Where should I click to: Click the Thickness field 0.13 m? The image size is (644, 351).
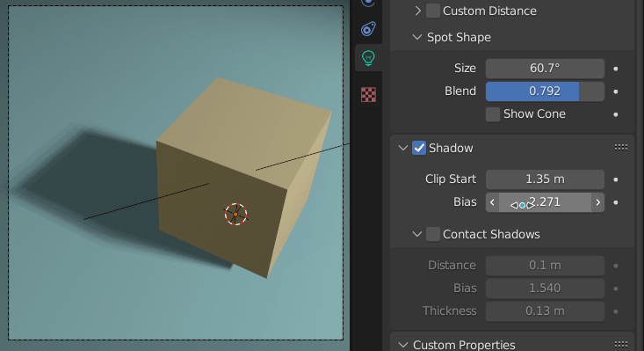(x=545, y=311)
